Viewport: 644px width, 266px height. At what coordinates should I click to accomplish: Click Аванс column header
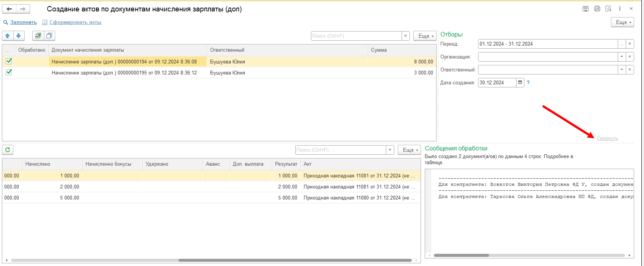216,164
